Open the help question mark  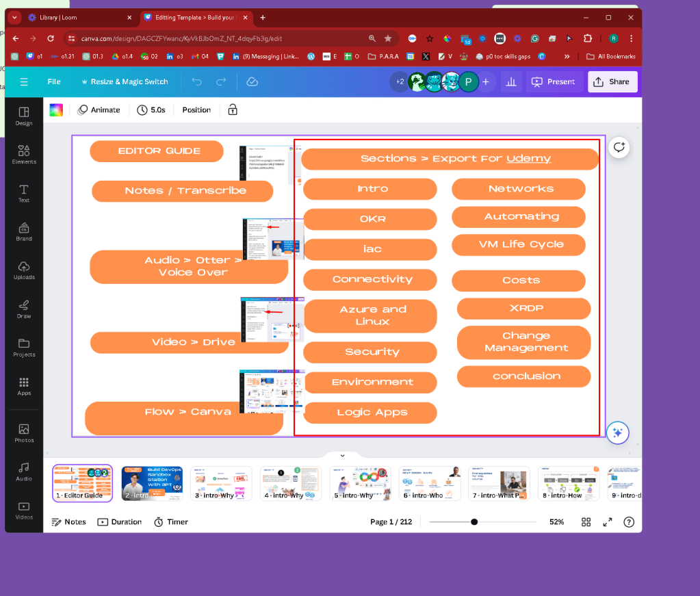[629, 522]
